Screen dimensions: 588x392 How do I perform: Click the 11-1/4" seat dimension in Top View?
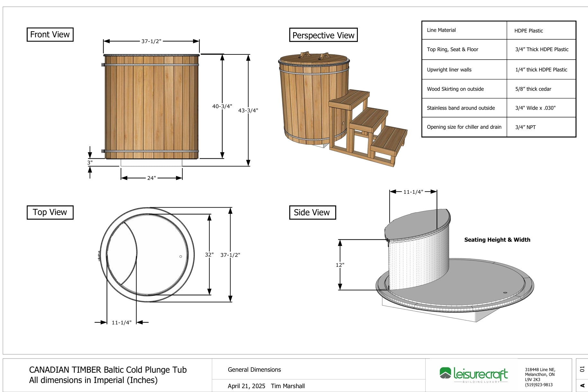tap(122, 322)
